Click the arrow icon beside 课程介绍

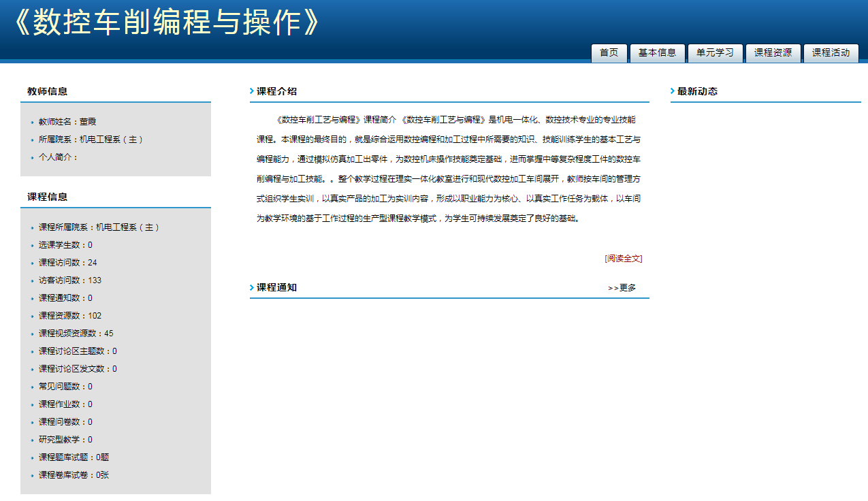(252, 91)
